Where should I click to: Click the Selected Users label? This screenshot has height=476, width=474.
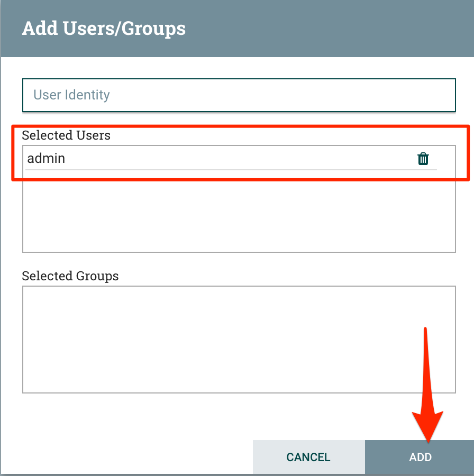point(66,135)
